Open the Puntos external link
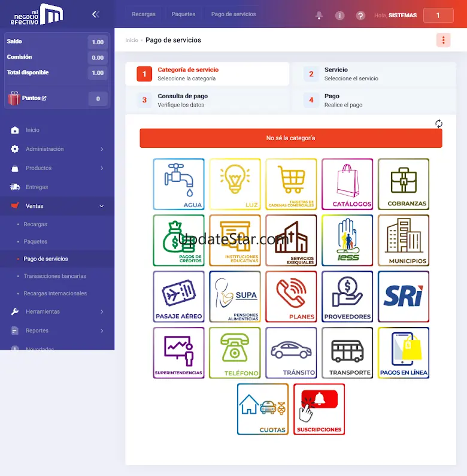Viewport: 467px width, 476px height. [34, 98]
